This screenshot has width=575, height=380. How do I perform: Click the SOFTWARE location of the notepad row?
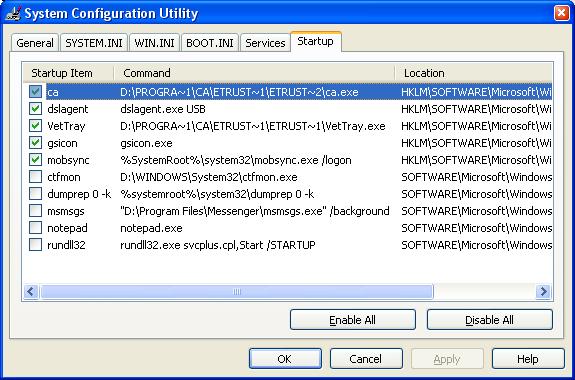pos(476,228)
